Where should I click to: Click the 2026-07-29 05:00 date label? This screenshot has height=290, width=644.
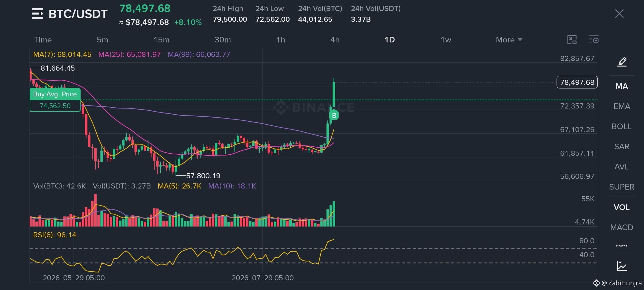tap(263, 278)
